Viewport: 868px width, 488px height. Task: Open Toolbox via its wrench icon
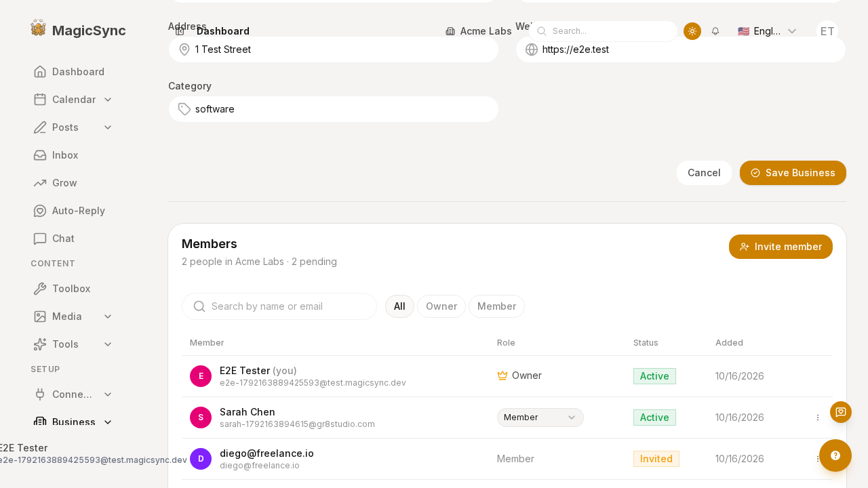[x=40, y=289]
